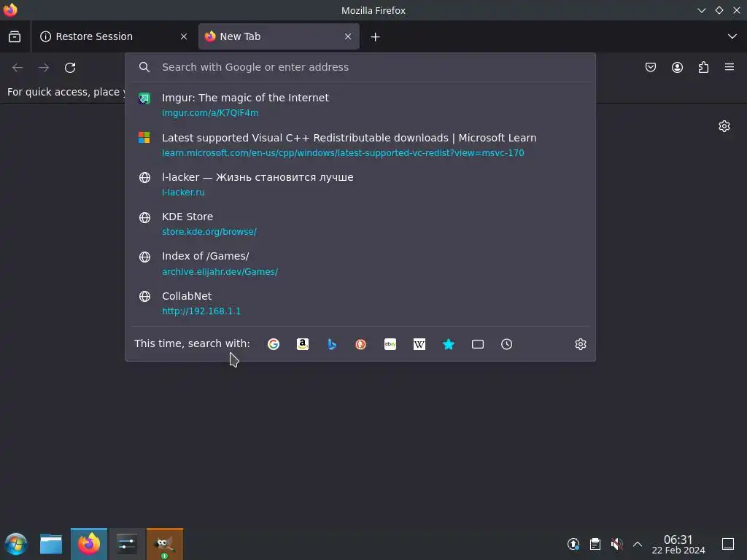This screenshot has width=747, height=560.
Task: Open the application launcher start button
Action: point(15,544)
